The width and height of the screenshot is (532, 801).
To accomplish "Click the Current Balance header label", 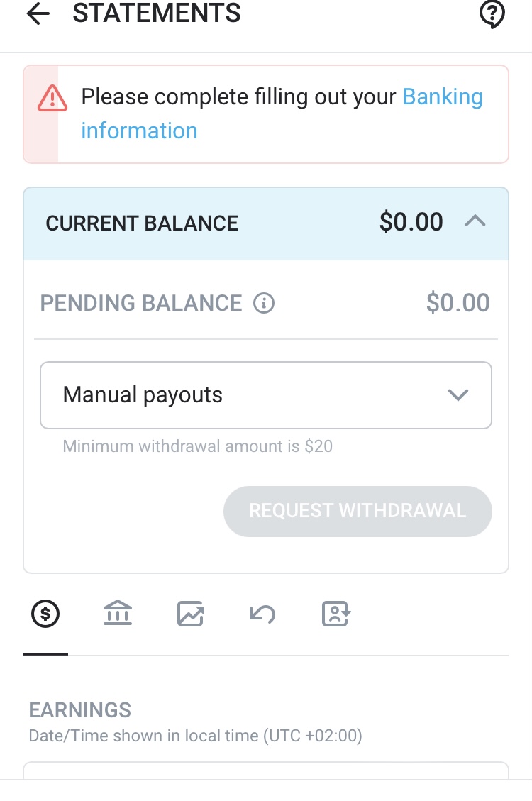I will (142, 223).
